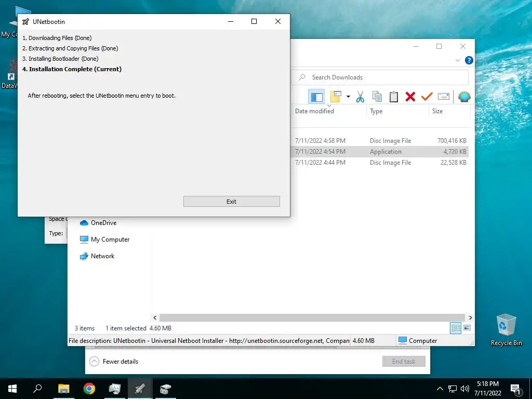532x399 pixels.
Task: Click the volume speaker icon in system tray
Action: point(465,389)
